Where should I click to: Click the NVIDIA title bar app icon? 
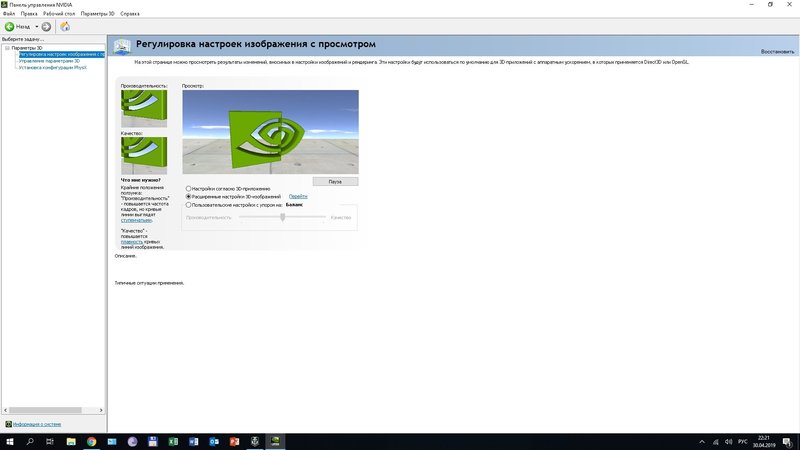[x=4, y=4]
